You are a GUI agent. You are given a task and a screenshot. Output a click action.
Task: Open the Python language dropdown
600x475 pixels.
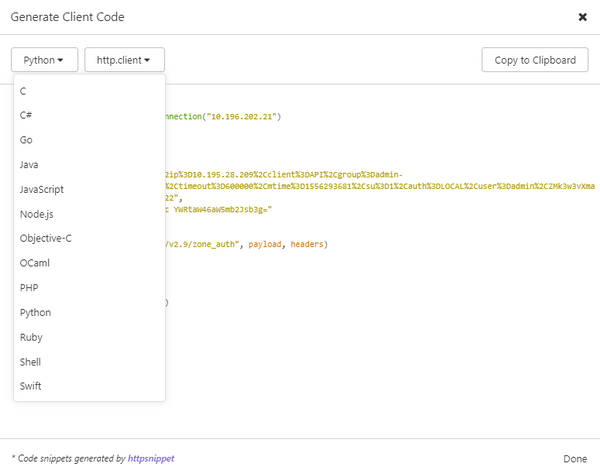coord(44,60)
